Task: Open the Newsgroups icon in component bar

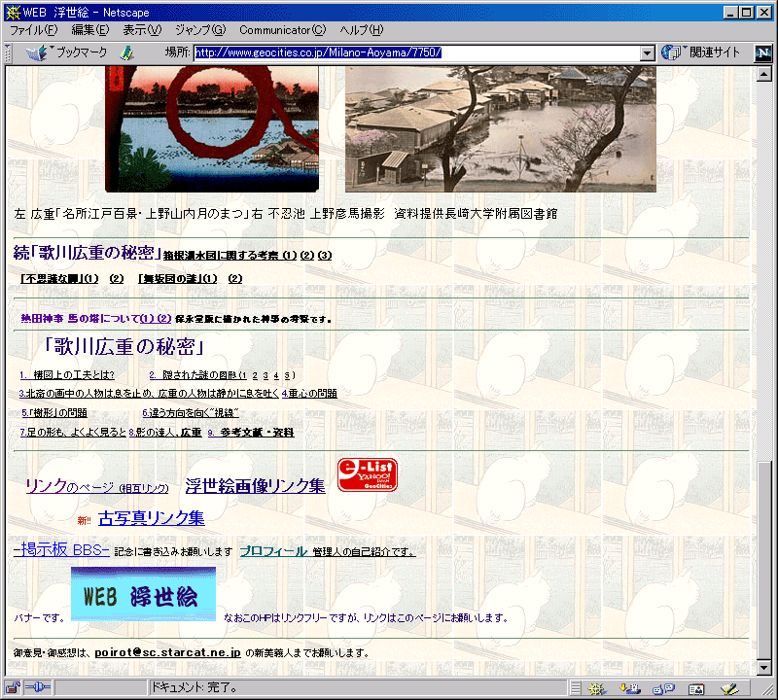Action: 664,688
